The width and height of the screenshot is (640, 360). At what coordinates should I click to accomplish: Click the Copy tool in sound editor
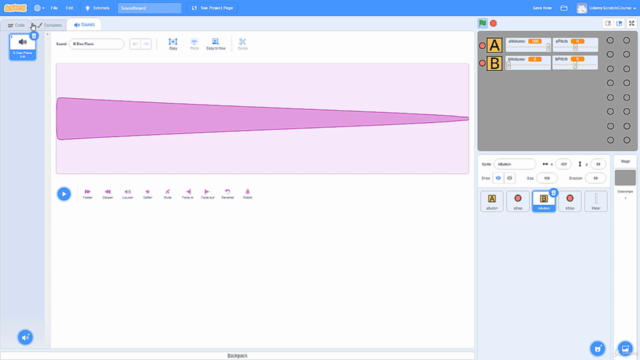(x=173, y=44)
